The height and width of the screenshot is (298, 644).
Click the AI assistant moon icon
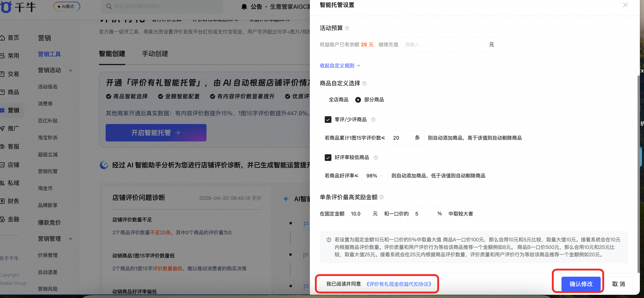(x=104, y=165)
